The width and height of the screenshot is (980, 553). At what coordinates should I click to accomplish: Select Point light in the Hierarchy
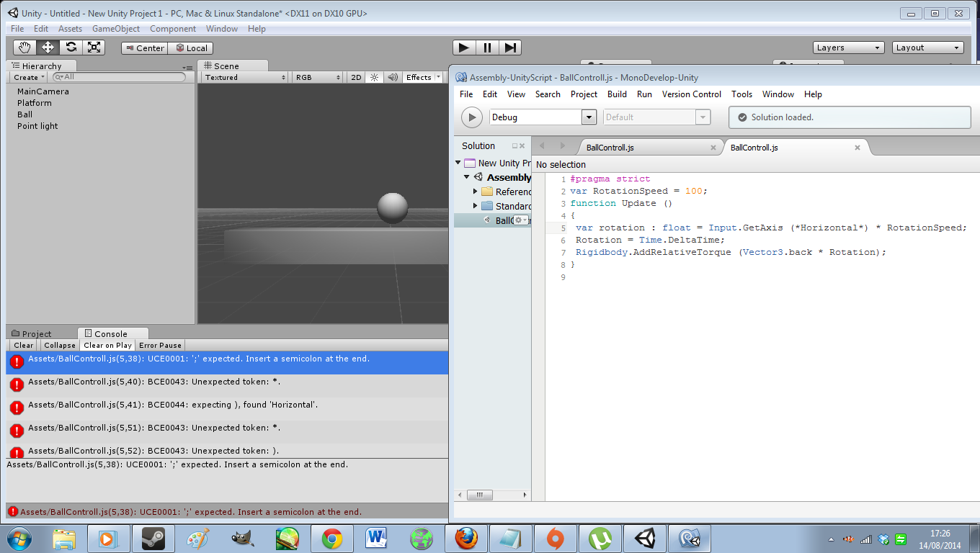tap(37, 126)
